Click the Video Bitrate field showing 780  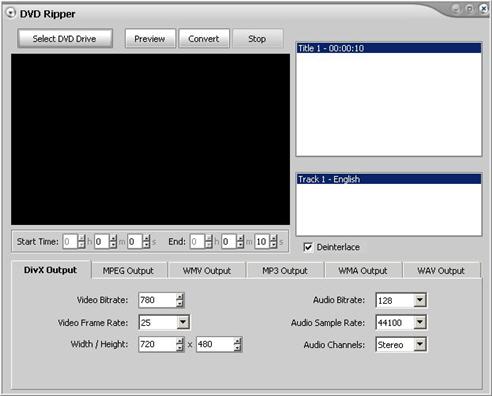[x=157, y=300]
